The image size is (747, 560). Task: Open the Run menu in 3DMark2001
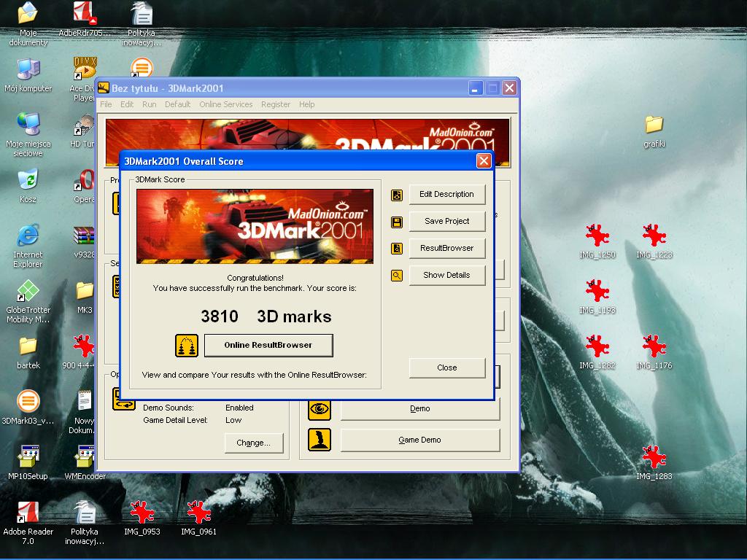coord(149,104)
